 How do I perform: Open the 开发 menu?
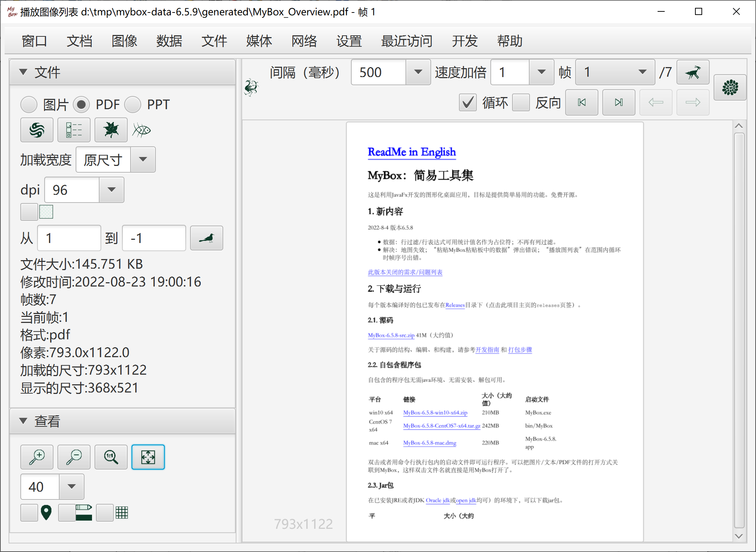tap(464, 41)
